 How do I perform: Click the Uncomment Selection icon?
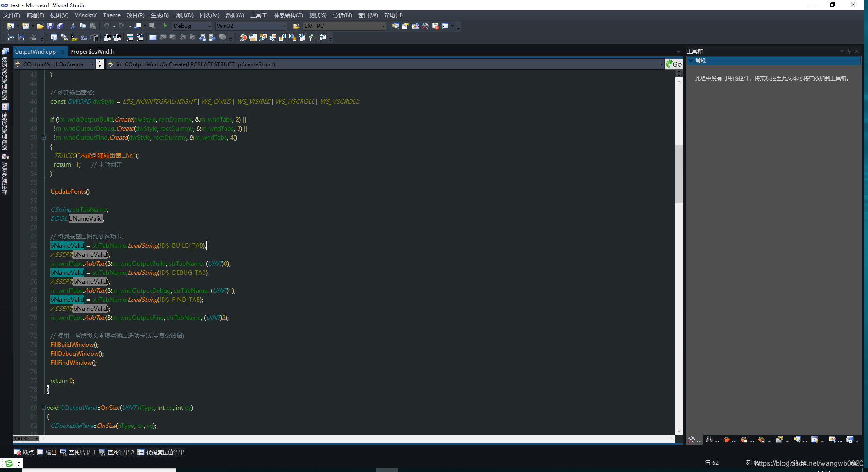(x=140, y=37)
